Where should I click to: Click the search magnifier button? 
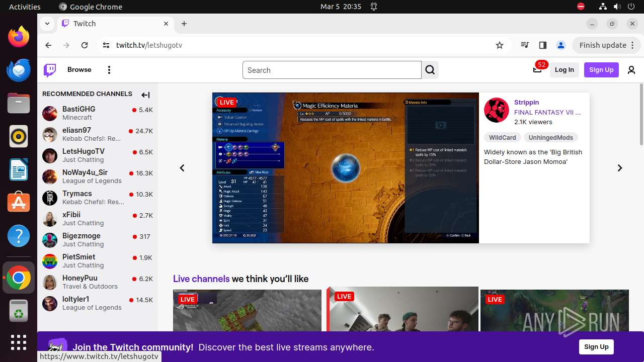(x=430, y=70)
